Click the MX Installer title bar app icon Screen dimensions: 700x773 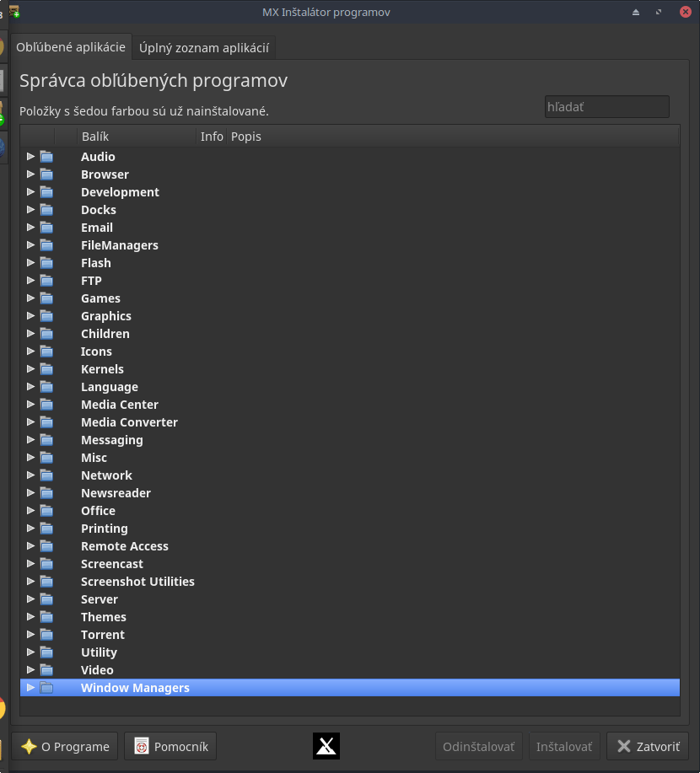tap(14, 11)
